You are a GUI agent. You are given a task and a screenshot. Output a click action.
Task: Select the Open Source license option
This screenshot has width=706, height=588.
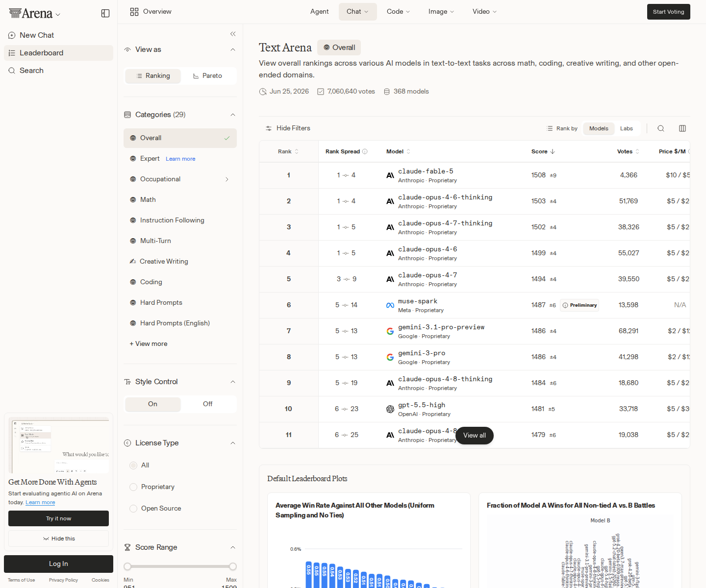point(155,509)
